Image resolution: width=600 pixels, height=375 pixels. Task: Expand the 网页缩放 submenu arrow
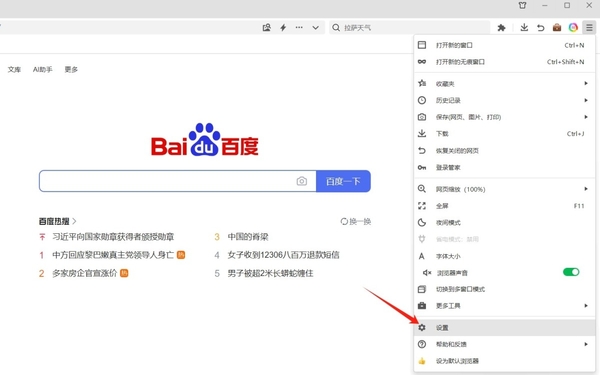586,189
